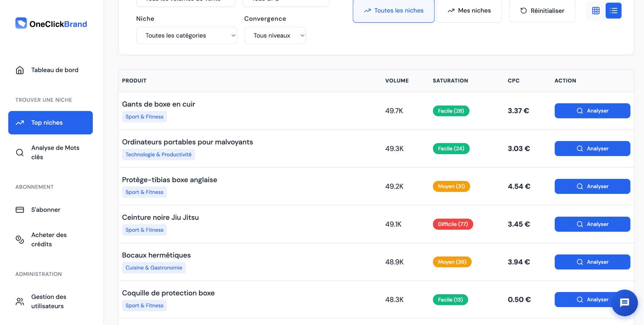Click Technologie & Productivité tag
Screen dimensions: 644x325
click(158, 154)
